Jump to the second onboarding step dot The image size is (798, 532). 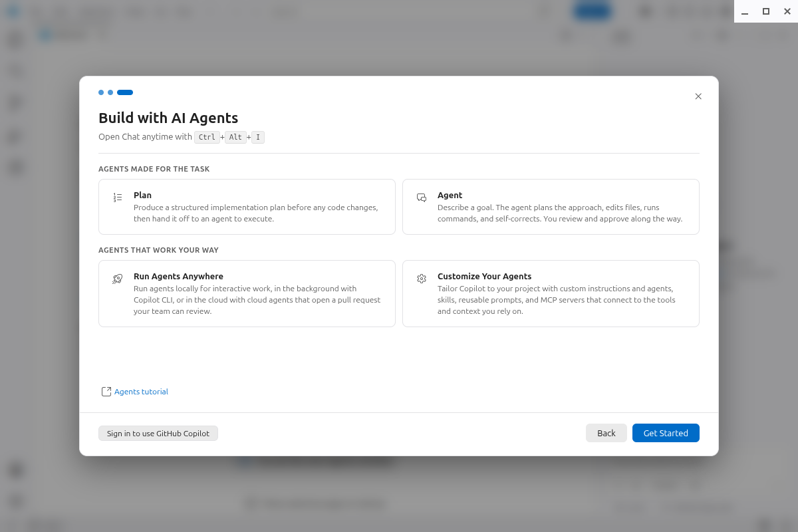click(110, 92)
